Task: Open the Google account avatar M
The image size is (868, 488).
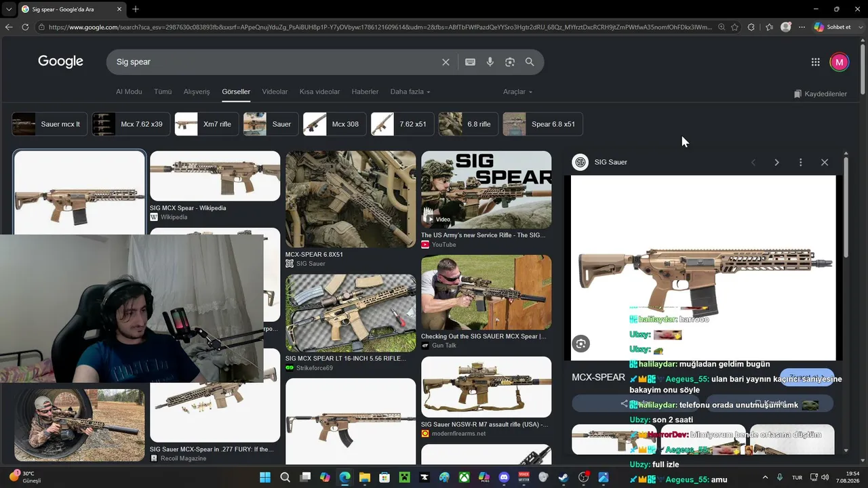Action: [x=839, y=62]
